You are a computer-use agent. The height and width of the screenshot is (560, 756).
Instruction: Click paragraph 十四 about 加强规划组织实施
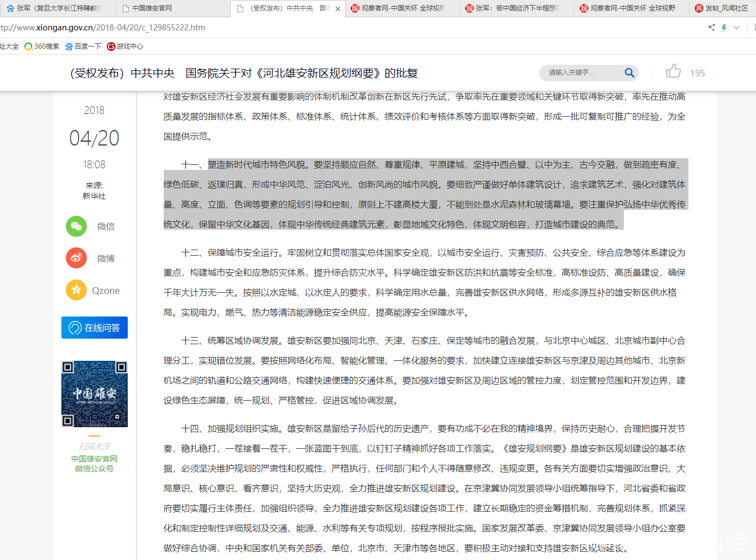[x=425, y=488]
